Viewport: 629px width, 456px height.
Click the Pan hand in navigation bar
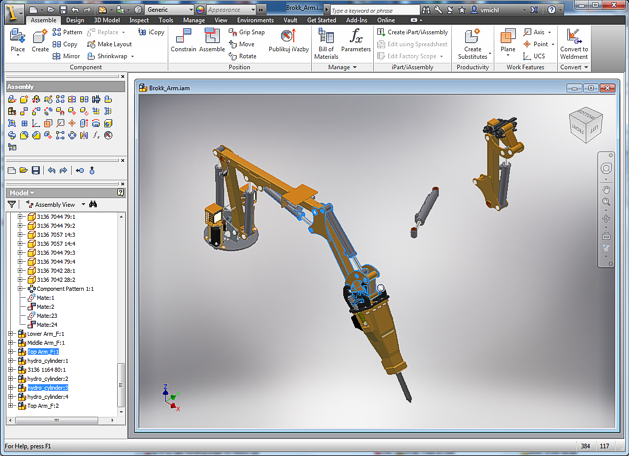pyautogui.click(x=606, y=189)
